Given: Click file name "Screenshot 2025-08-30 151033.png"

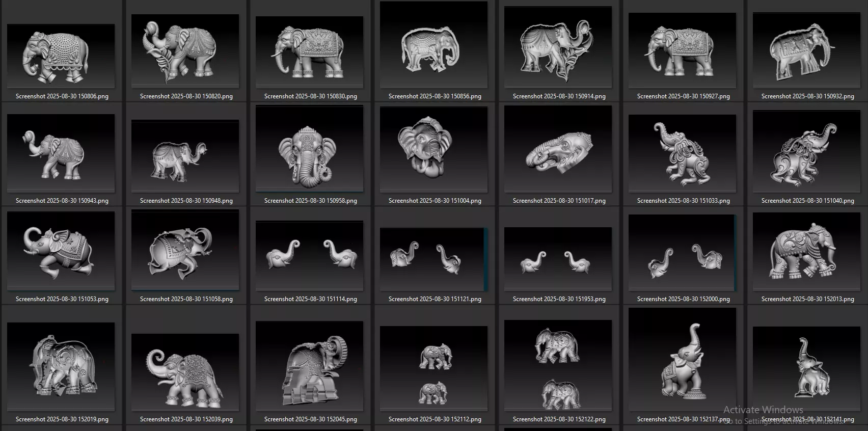Looking at the screenshot, I should tap(684, 201).
